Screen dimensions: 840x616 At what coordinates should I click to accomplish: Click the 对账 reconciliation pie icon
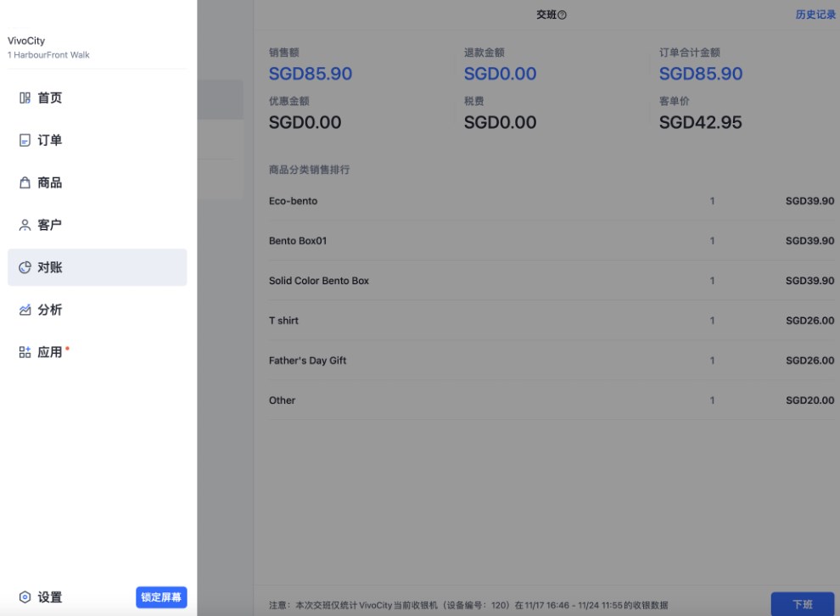25,268
